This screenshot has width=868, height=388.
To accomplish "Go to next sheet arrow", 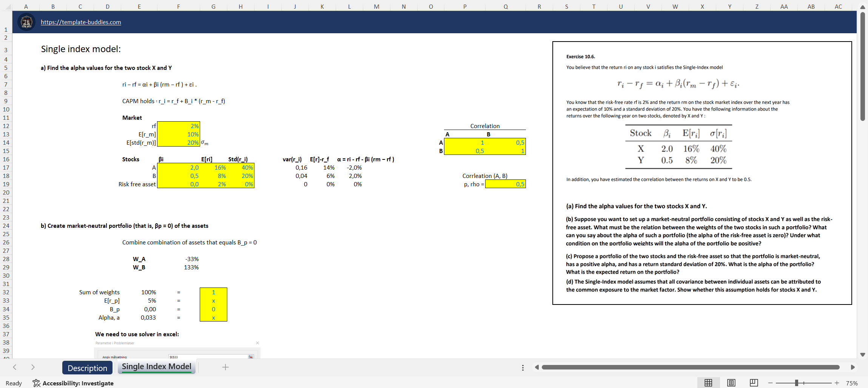I will 33,367.
